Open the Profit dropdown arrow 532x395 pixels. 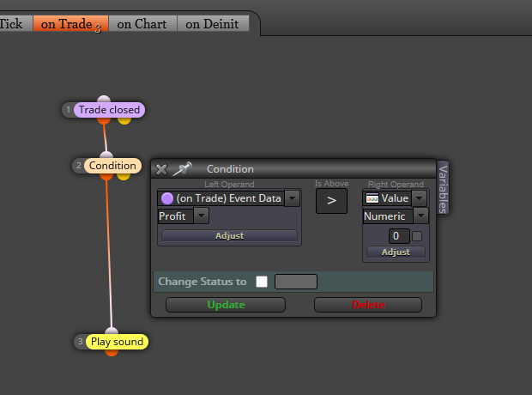point(201,216)
